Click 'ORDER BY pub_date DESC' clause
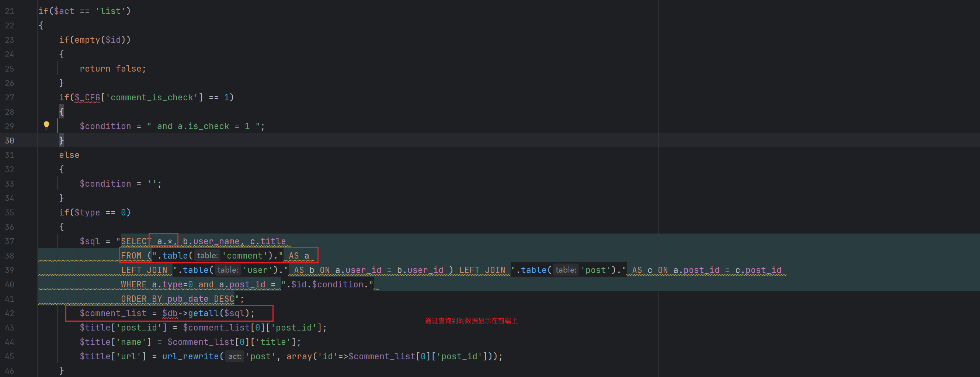The width and height of the screenshot is (980, 377). click(x=178, y=299)
